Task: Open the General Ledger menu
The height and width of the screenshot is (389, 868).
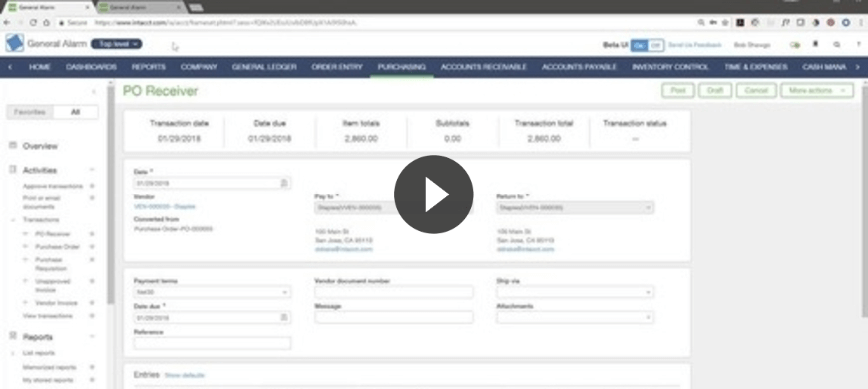Action: tap(264, 67)
